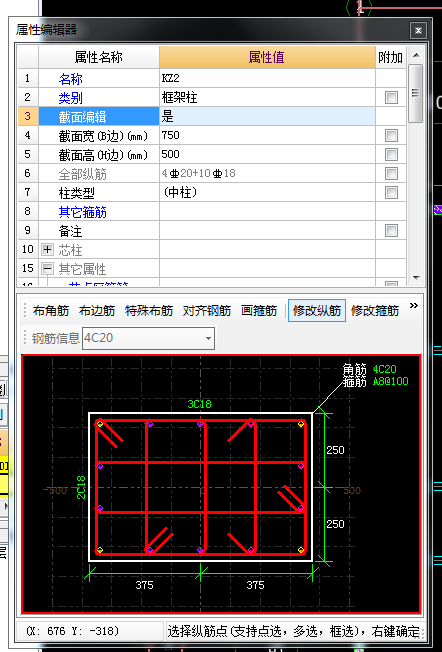Tick the 附加 checkbox for 柱类型 row
Screen dimensions: 442x652
(391, 193)
